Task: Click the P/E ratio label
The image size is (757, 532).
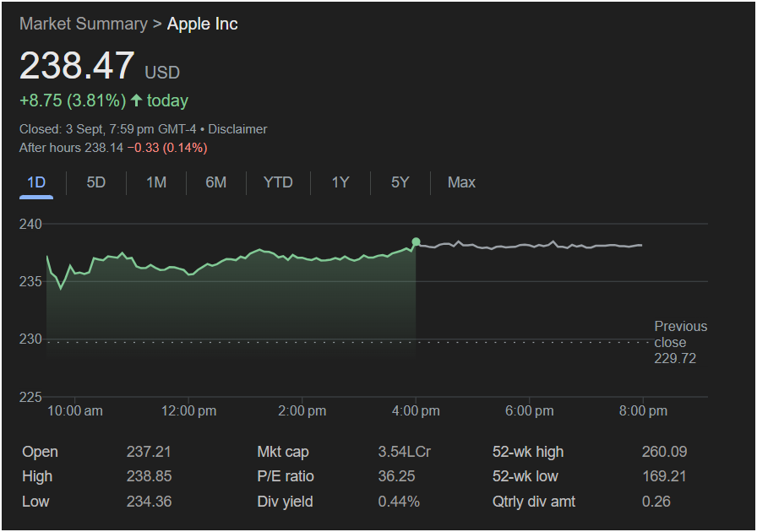Action: [286, 476]
